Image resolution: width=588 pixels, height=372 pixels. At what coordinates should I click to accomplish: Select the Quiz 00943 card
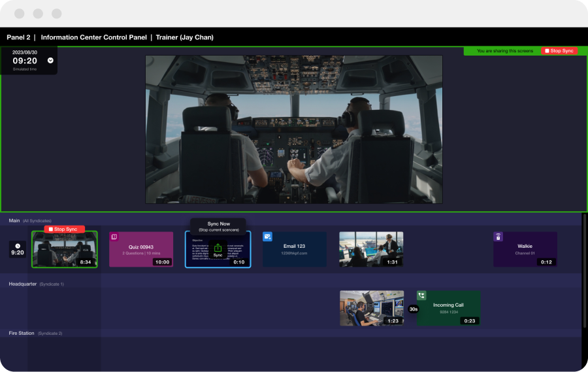[x=141, y=249]
